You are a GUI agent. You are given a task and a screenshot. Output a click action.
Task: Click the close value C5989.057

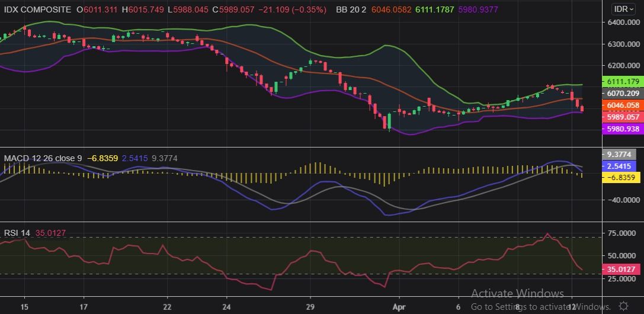click(233, 9)
